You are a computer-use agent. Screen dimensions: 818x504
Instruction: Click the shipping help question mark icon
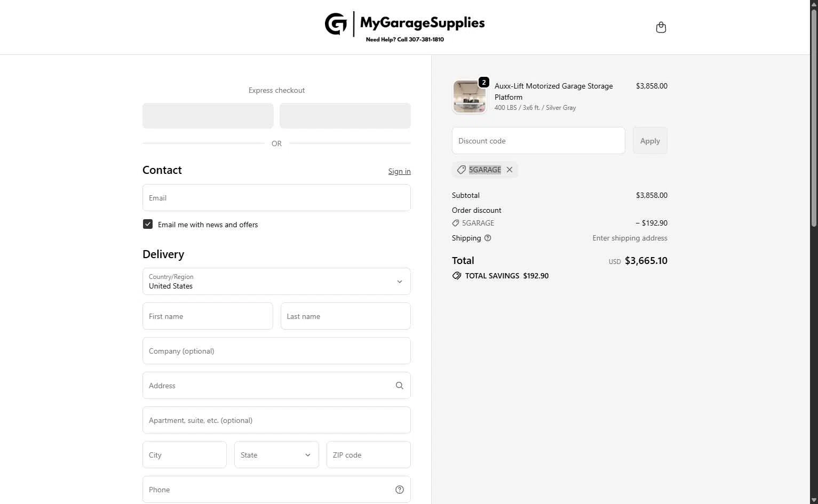(488, 238)
